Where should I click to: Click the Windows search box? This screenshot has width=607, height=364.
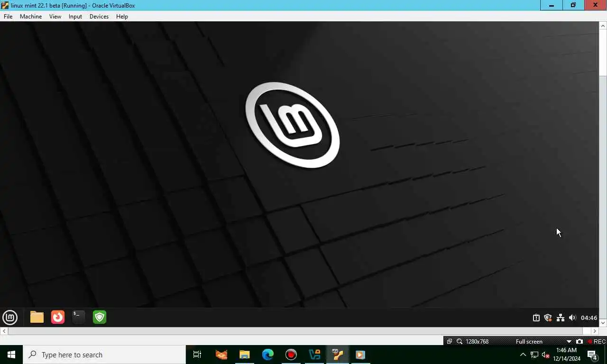click(x=104, y=355)
